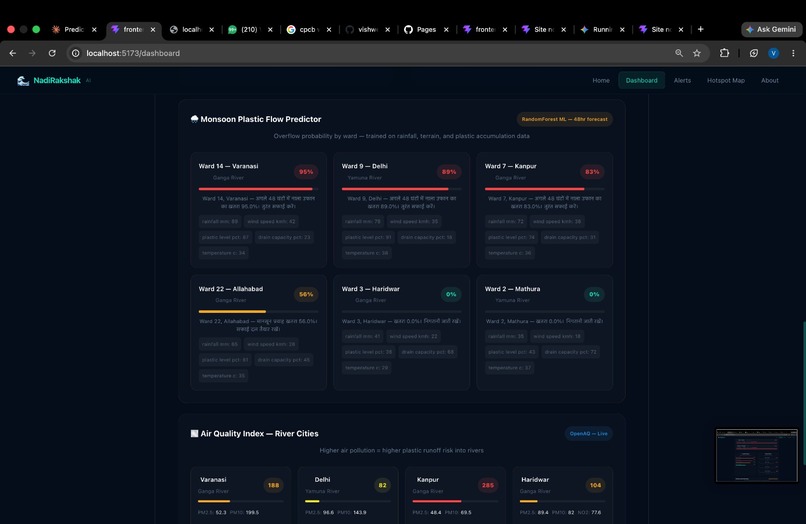Click the NadiRakshak wave logo
The width and height of the screenshot is (806, 524).
[x=23, y=81]
